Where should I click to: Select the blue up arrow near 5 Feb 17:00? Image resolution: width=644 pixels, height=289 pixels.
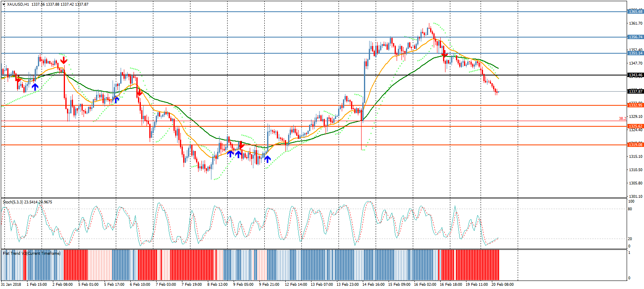pyautogui.click(x=116, y=99)
